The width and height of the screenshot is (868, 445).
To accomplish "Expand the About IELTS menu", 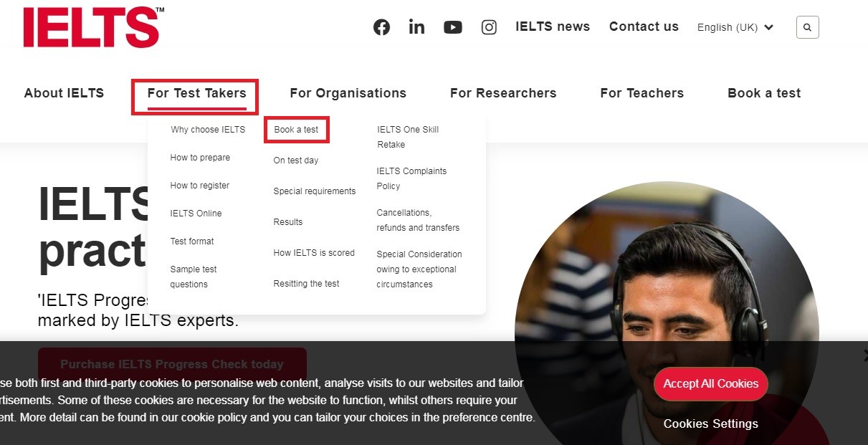I will (64, 93).
